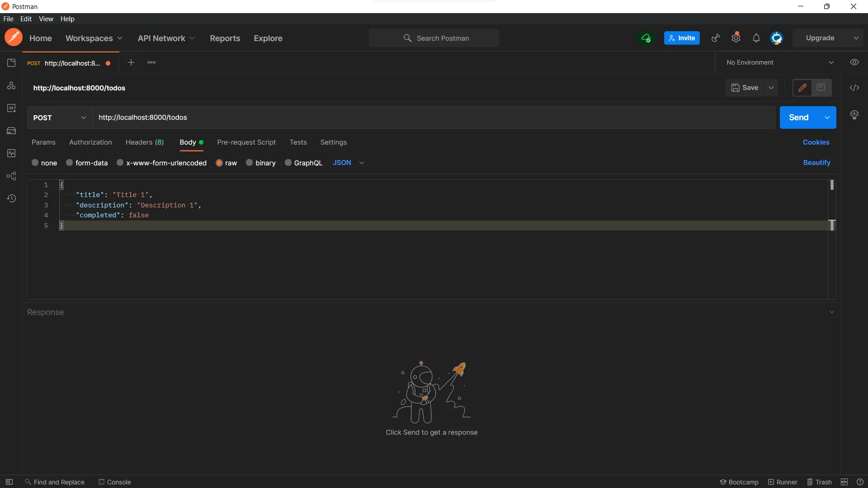868x488 pixels.
Task: Click the comments icon next to pencil
Action: (821, 88)
